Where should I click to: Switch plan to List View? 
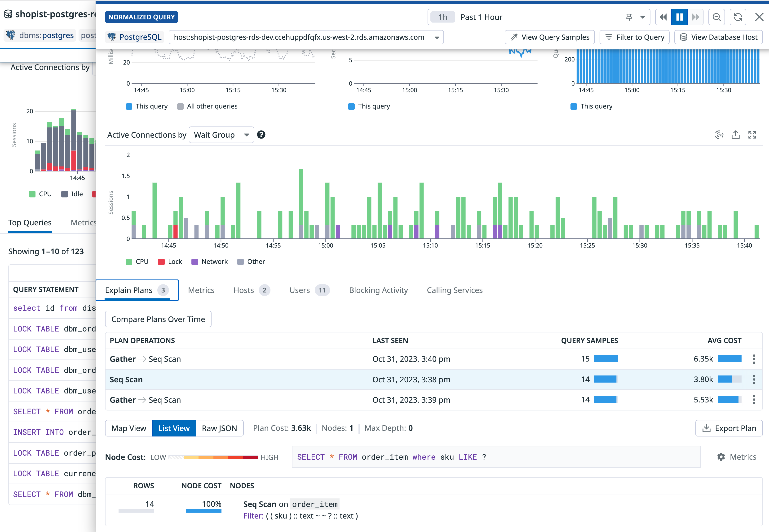click(x=174, y=428)
